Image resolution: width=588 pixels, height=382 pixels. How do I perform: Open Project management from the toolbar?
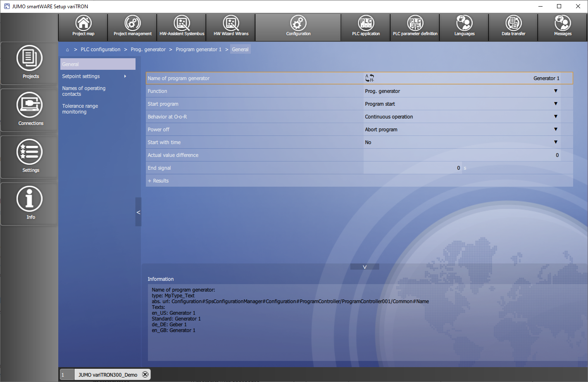132,26
